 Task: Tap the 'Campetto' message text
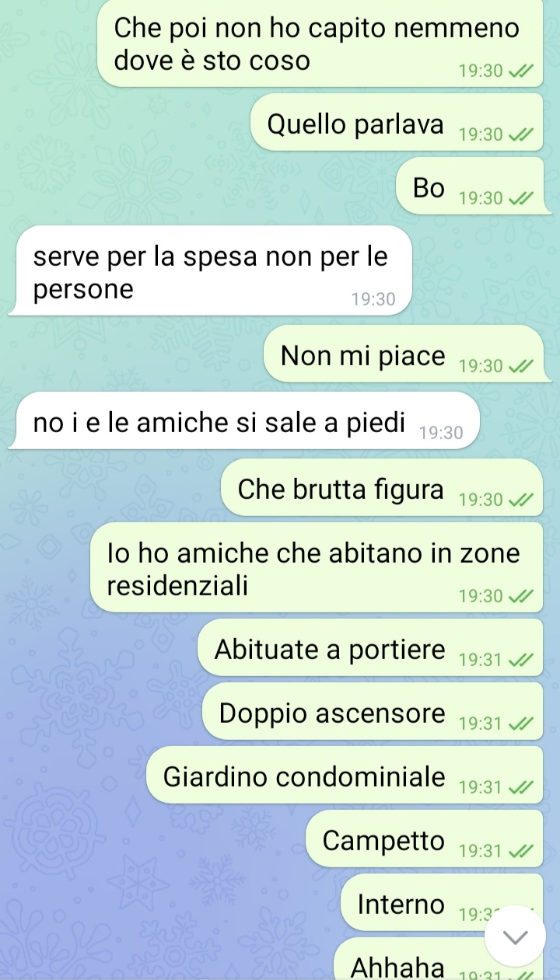point(384,840)
